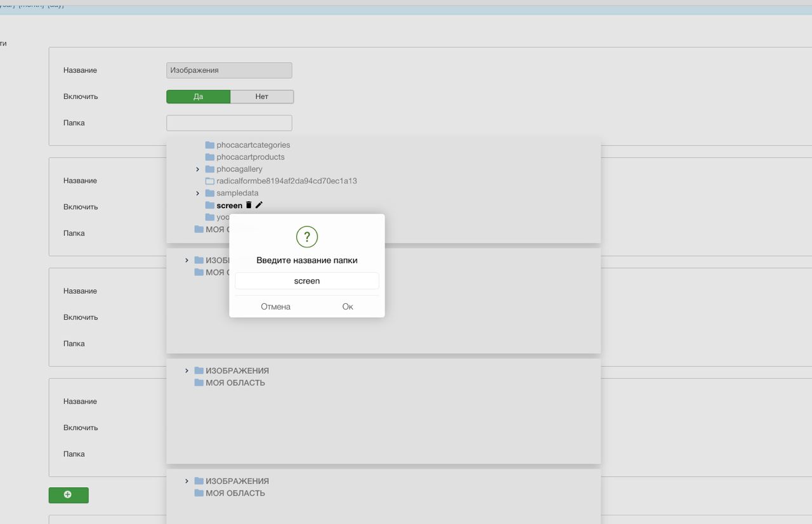Select МОЯ ОБЛАСТЬ in second-from-bottom tree
Screen dimensions: 812x524
tap(235, 383)
